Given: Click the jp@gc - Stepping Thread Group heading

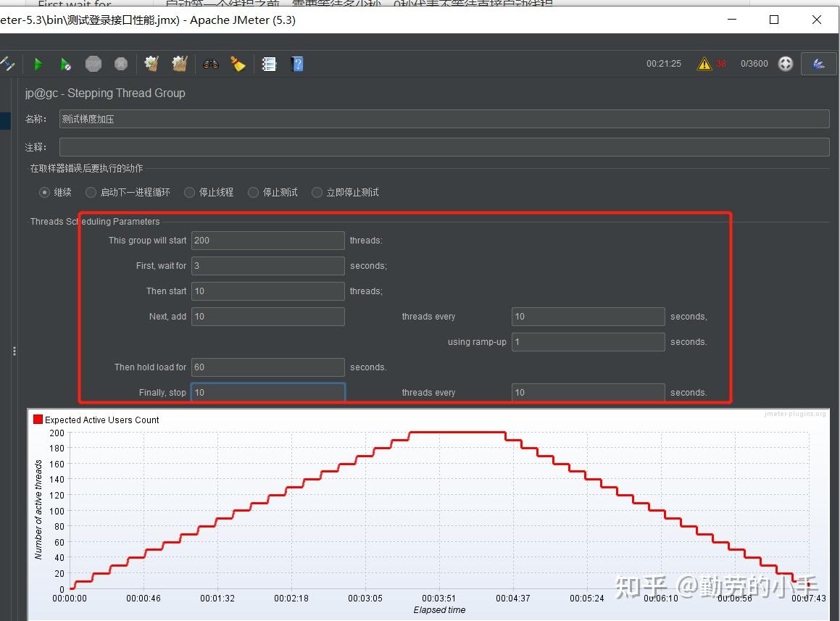Looking at the screenshot, I should tap(105, 93).
